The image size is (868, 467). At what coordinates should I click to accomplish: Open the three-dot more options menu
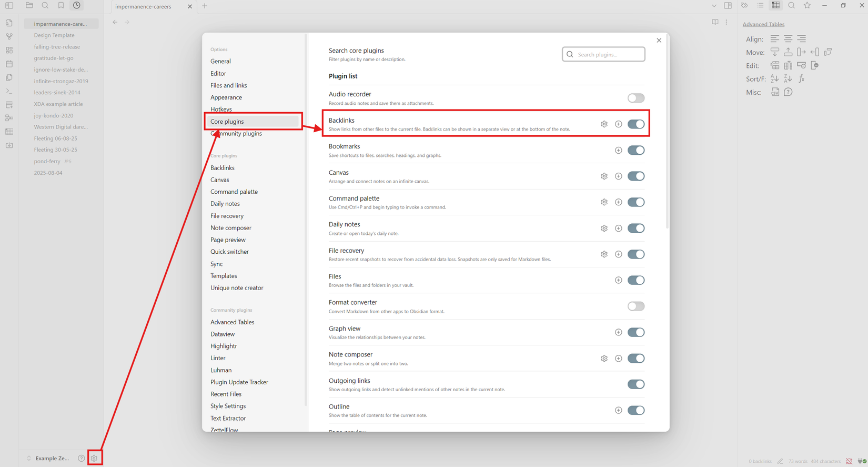tap(726, 22)
